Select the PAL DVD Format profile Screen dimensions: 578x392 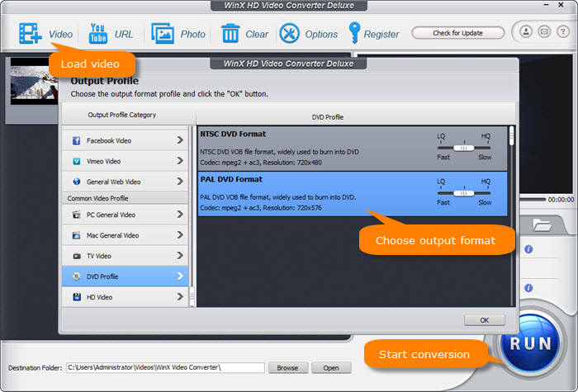tap(353, 194)
